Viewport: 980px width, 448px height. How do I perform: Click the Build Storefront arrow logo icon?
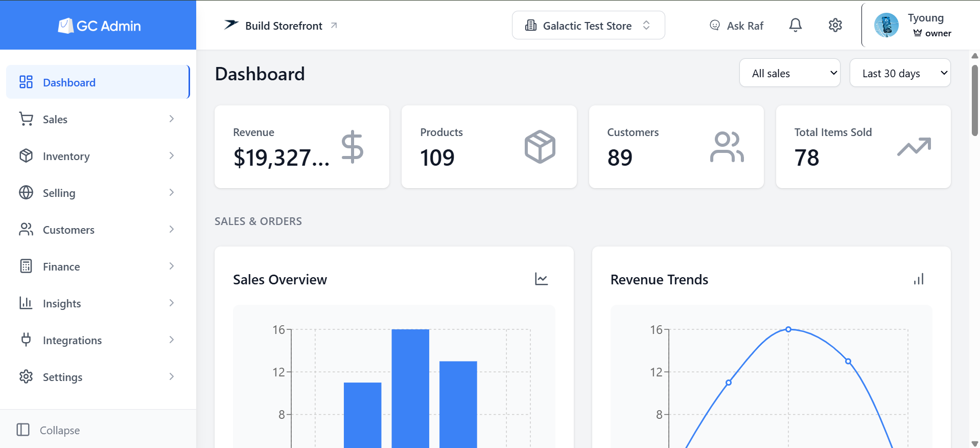coord(231,25)
